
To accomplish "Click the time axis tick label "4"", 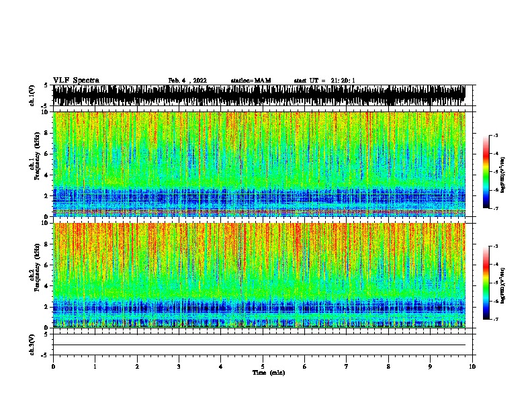I will pyautogui.click(x=221, y=367).
